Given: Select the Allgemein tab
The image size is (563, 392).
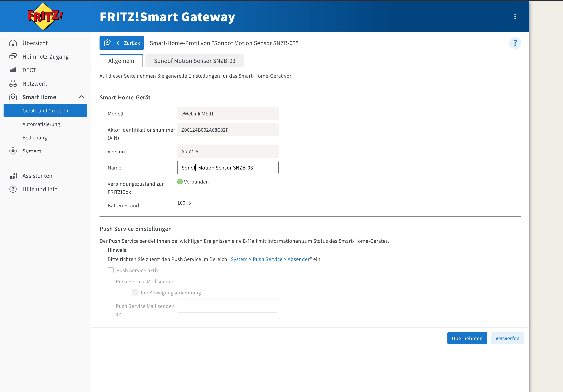Looking at the screenshot, I should pyautogui.click(x=121, y=61).
